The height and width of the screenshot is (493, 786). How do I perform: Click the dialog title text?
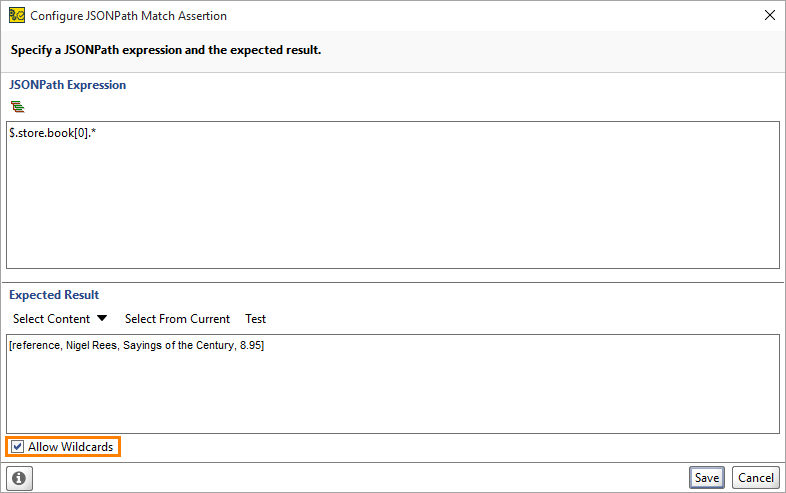point(128,16)
